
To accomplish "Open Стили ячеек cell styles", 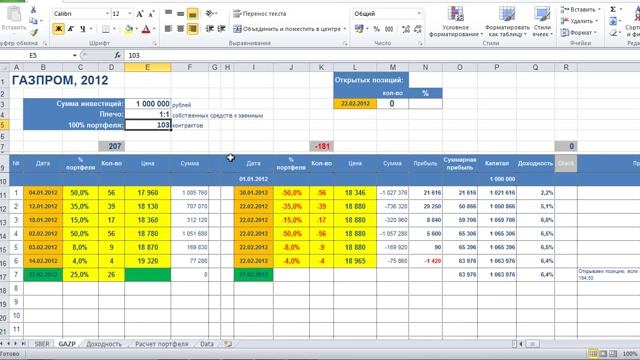I will pyautogui.click(x=542, y=21).
